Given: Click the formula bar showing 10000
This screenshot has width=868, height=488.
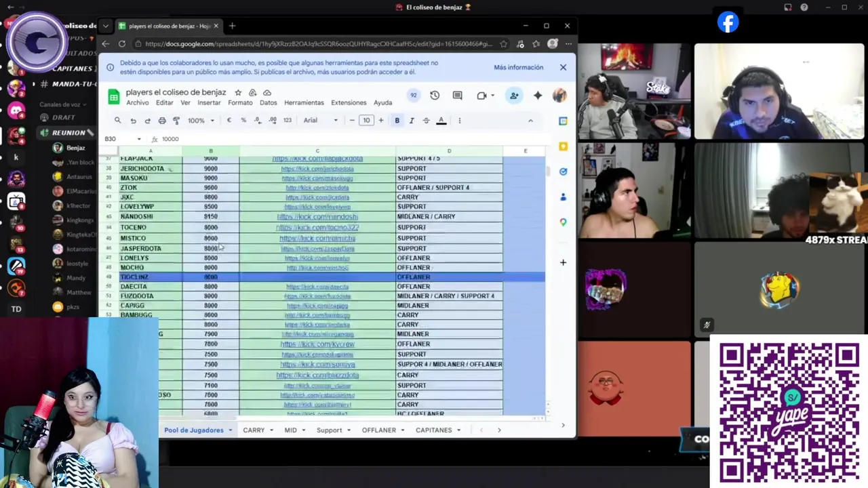Looking at the screenshot, I should (x=353, y=139).
